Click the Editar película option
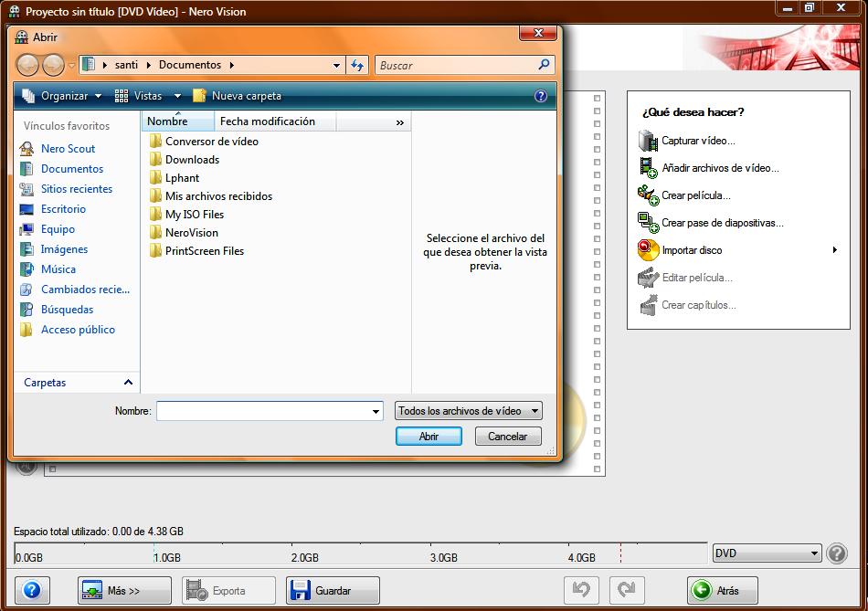 [685, 278]
